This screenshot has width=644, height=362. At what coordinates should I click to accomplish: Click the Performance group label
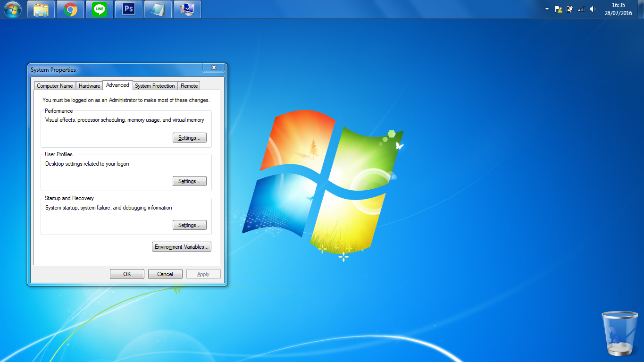pyautogui.click(x=59, y=111)
